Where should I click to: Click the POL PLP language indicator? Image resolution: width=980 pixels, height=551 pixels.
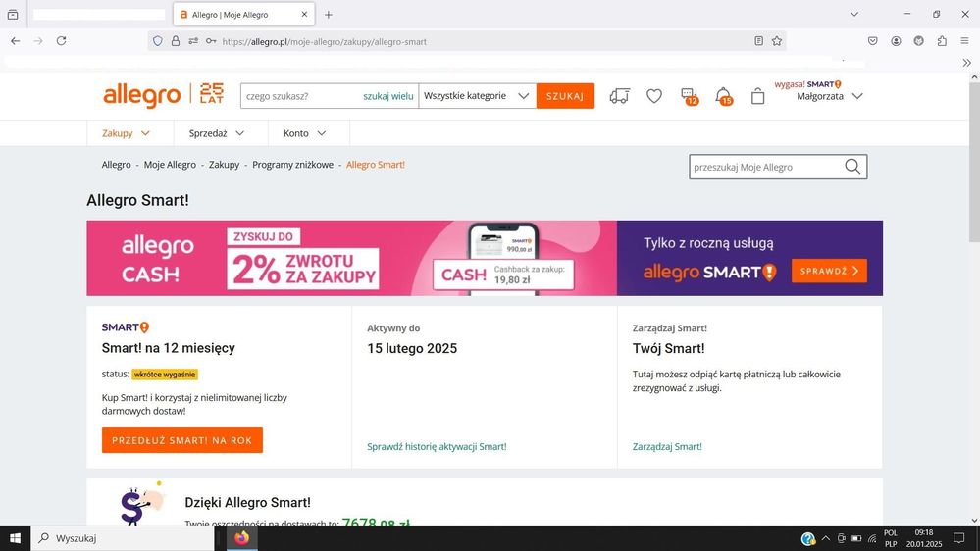(x=891, y=538)
